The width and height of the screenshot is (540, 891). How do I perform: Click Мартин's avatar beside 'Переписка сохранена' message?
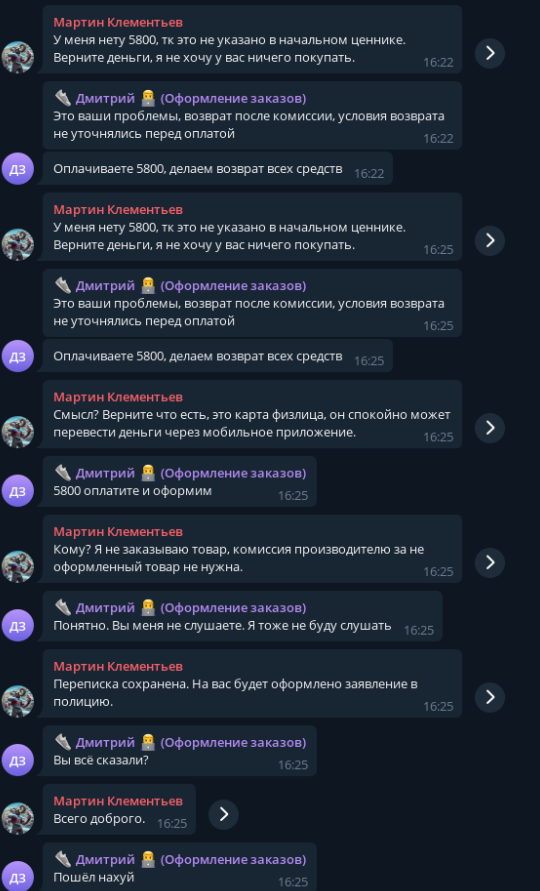click(x=18, y=701)
